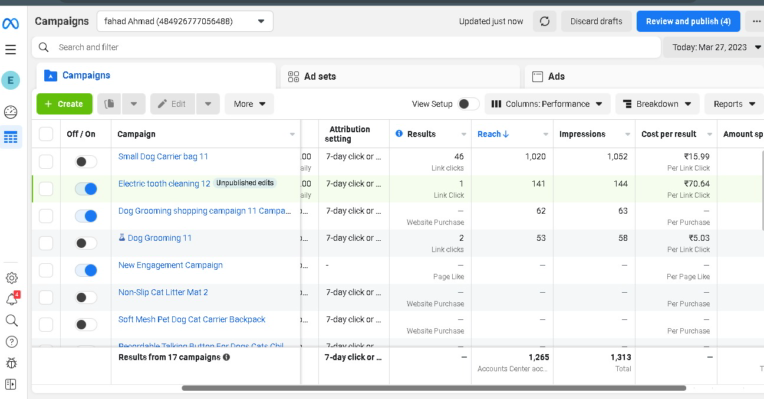Check the box for Small Dog Carrier bag 11
The width and height of the screenshot is (764, 399).
[46, 161]
